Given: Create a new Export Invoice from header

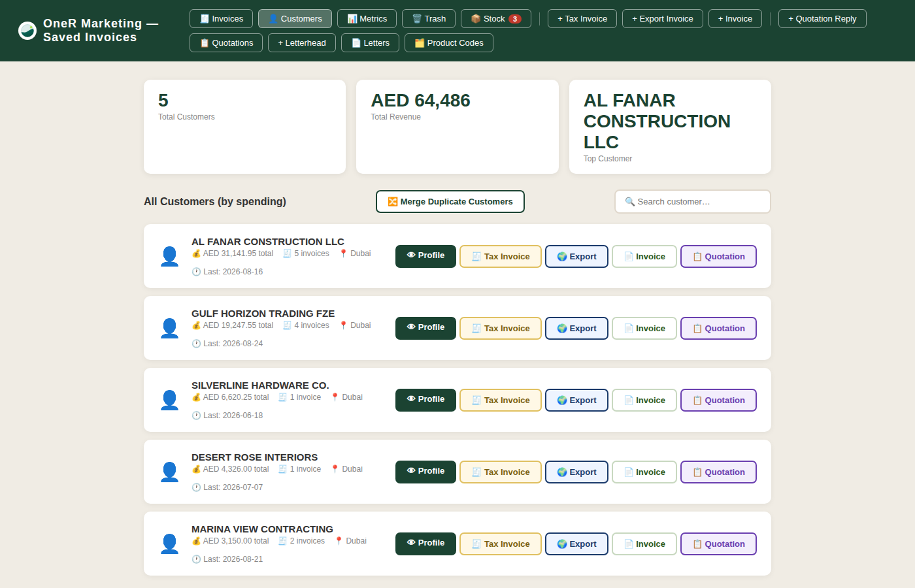Looking at the screenshot, I should (663, 19).
